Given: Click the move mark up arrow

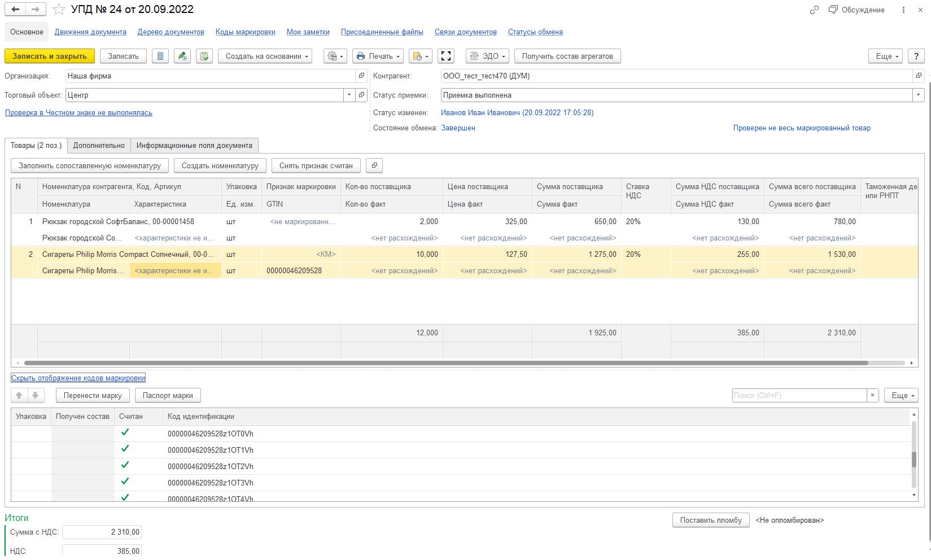Looking at the screenshot, I should click(x=19, y=395).
